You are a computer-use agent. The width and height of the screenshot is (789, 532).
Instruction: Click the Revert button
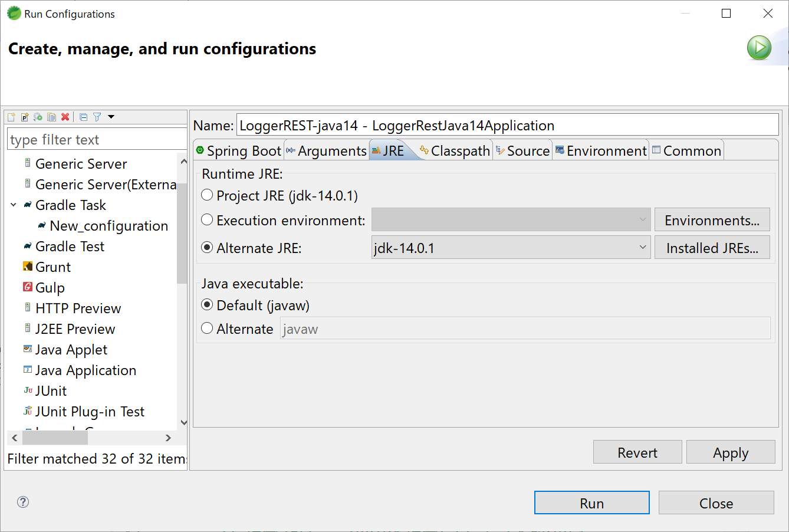[637, 452]
